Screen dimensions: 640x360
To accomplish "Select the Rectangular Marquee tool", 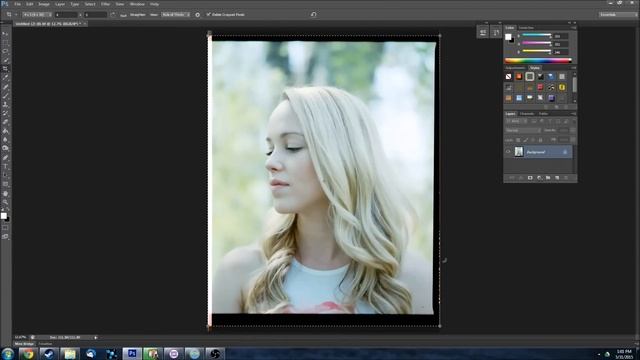I will [x=5, y=42].
